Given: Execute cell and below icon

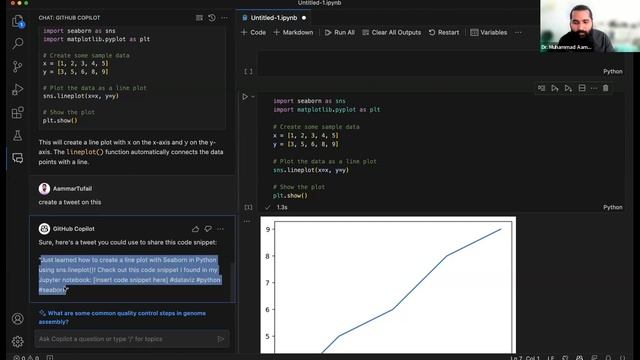Looking at the screenshot, I should (x=568, y=88).
